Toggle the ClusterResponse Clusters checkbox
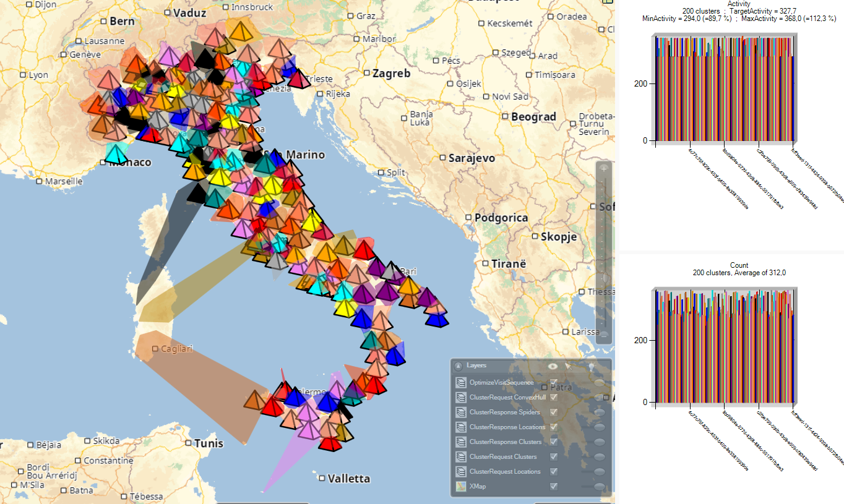Viewport: 844px width, 504px height. (554, 442)
